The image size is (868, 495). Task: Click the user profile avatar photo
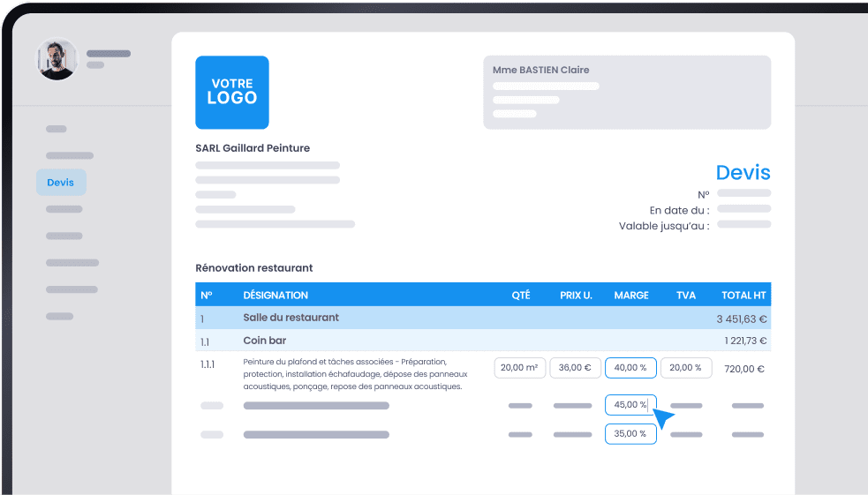click(57, 60)
